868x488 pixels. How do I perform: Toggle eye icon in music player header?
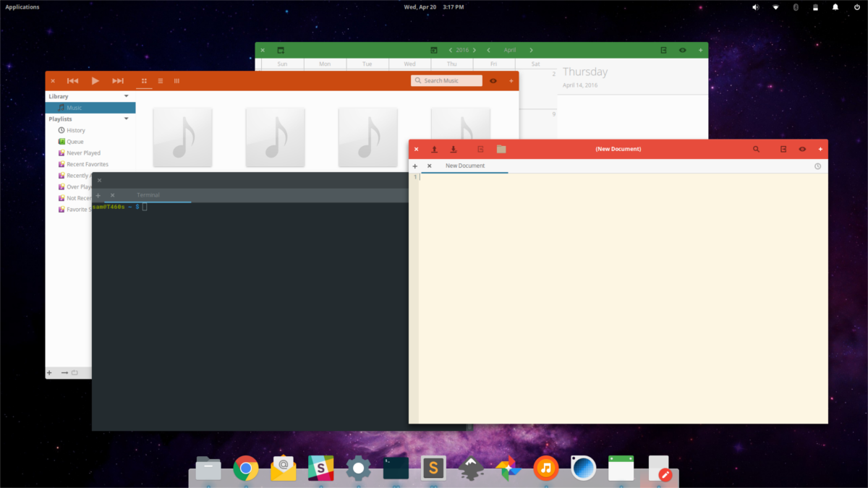pos(493,81)
